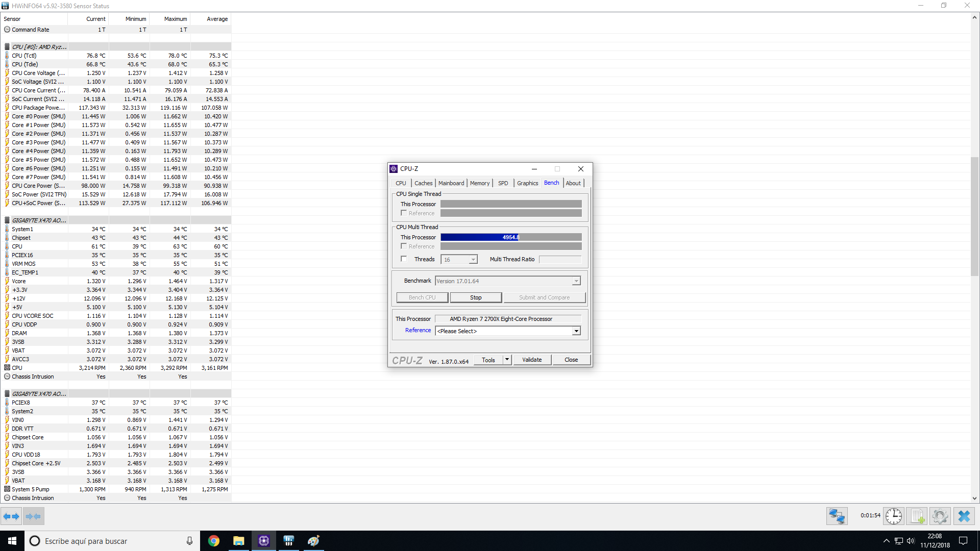This screenshot has height=551, width=980.
Task: Click the Tools button
Action: click(488, 360)
